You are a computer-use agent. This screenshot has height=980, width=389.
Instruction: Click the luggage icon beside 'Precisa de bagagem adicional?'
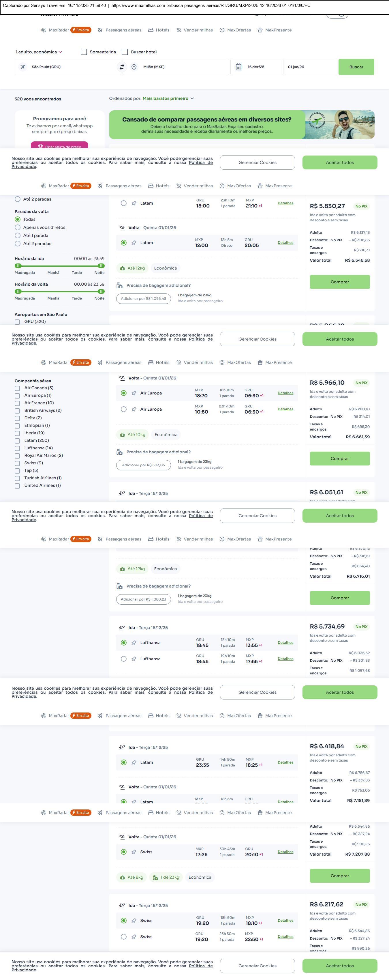tap(119, 285)
